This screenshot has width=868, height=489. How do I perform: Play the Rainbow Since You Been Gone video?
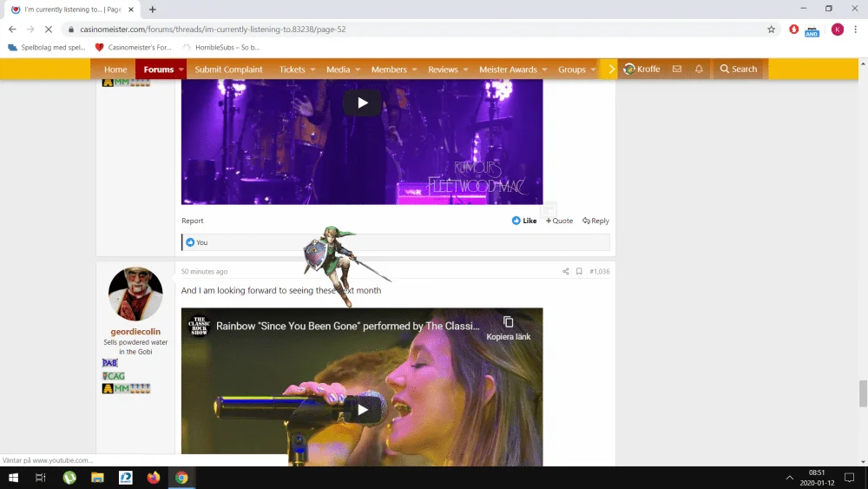362,410
